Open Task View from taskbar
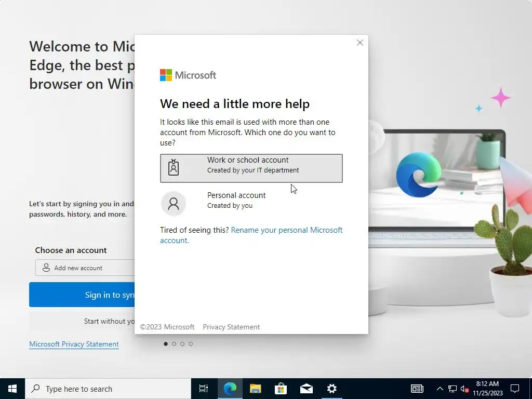Viewport: 532px width, 399px height. pyautogui.click(x=204, y=389)
